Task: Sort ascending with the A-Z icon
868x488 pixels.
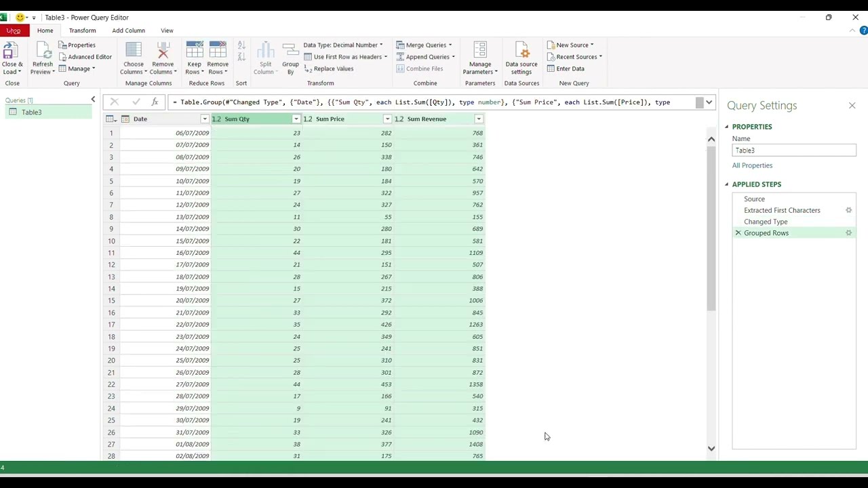Action: pyautogui.click(x=241, y=45)
